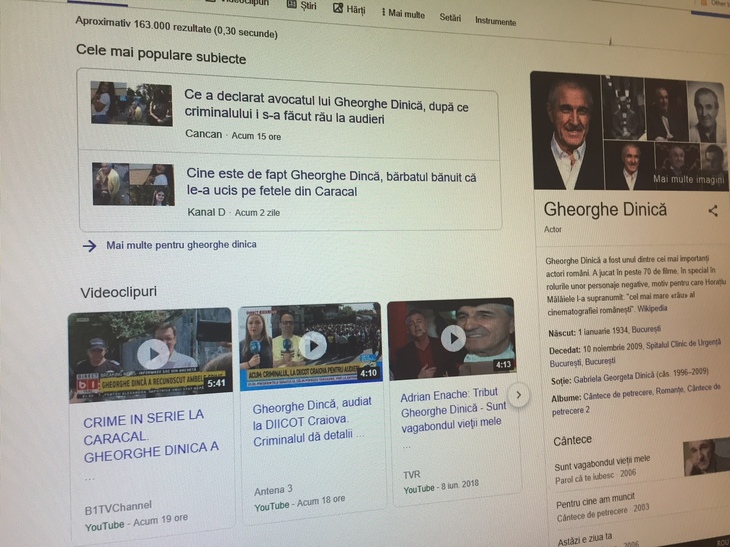Share the Gheorghe Dinică knowledge panel
Screen dimensions: 730x547
click(713, 211)
